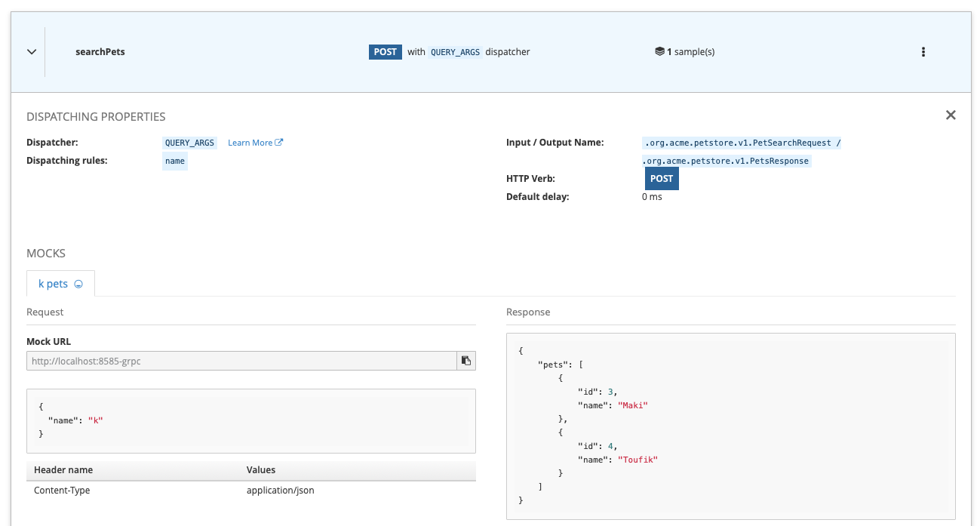Open the kebab menu for searchPets
This screenshot has height=526, width=980.
pyautogui.click(x=923, y=52)
